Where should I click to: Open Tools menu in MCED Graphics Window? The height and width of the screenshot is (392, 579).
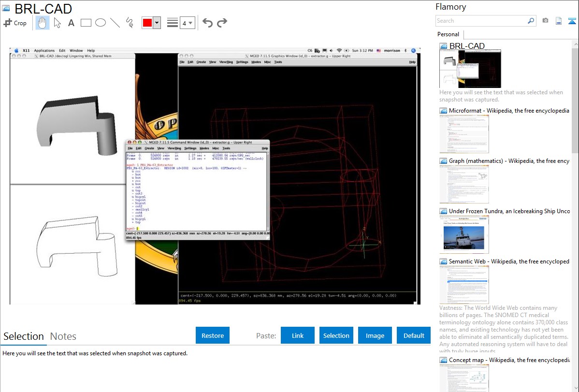click(278, 62)
